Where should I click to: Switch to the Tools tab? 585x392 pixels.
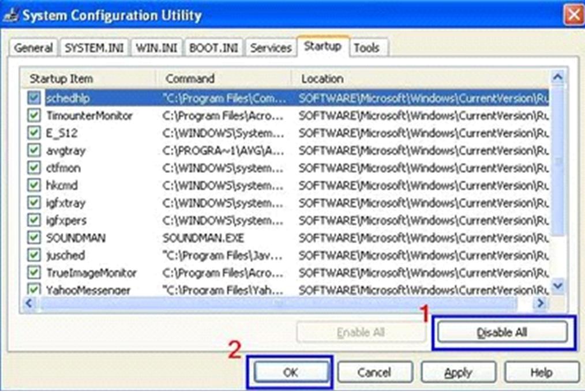(366, 48)
